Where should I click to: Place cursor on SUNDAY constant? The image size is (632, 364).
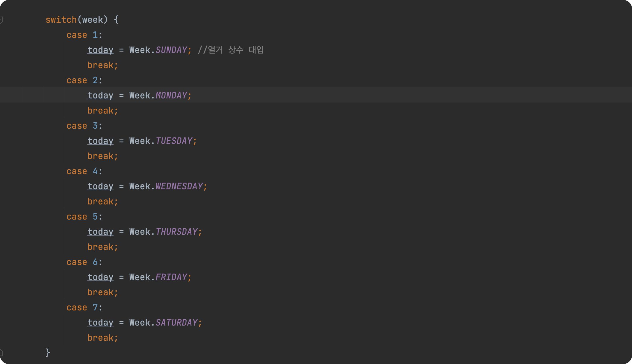coord(171,50)
